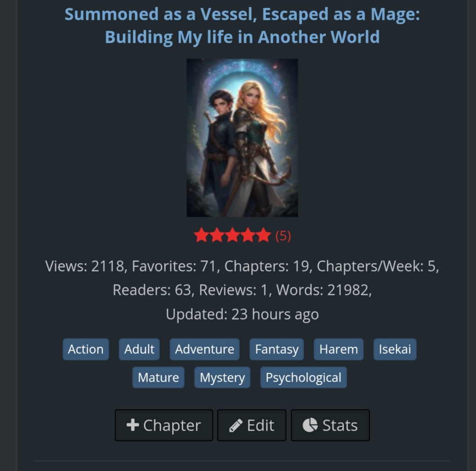Choose the Isekai tag
The height and width of the screenshot is (471, 476).
(395, 349)
